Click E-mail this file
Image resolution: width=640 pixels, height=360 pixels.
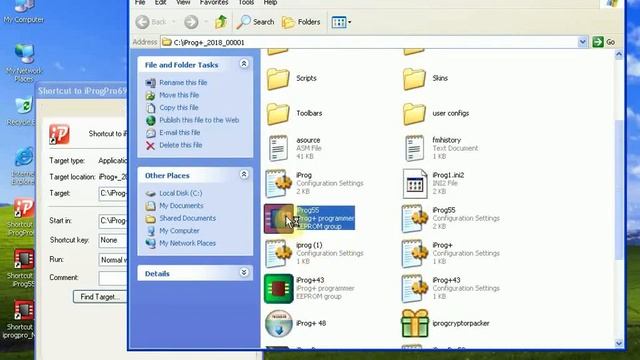pyautogui.click(x=180, y=133)
